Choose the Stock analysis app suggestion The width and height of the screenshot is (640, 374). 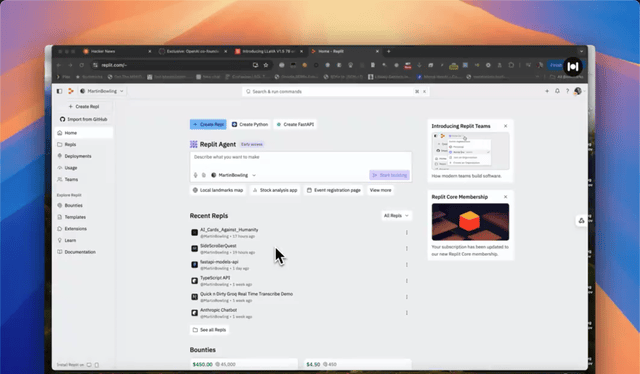click(x=275, y=190)
